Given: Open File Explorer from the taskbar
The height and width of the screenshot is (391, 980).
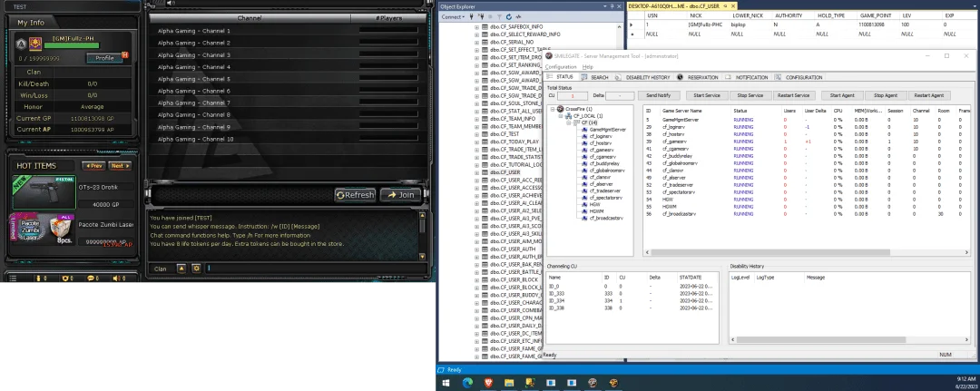Looking at the screenshot, I should tap(509, 382).
